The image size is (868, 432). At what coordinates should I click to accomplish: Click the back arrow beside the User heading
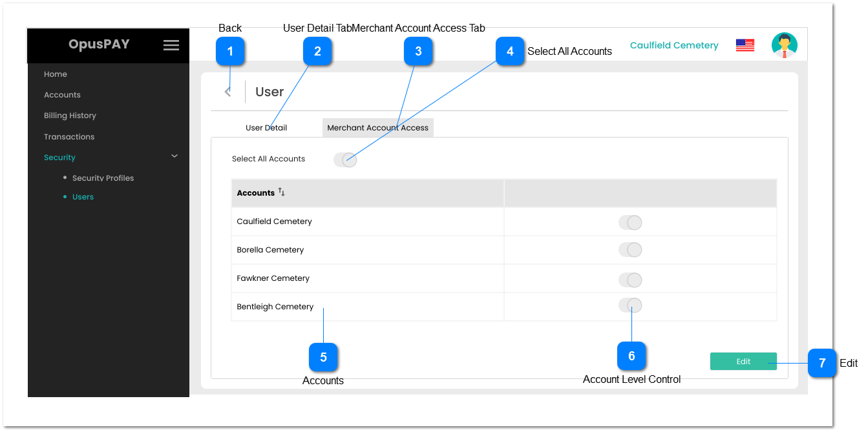click(x=228, y=91)
